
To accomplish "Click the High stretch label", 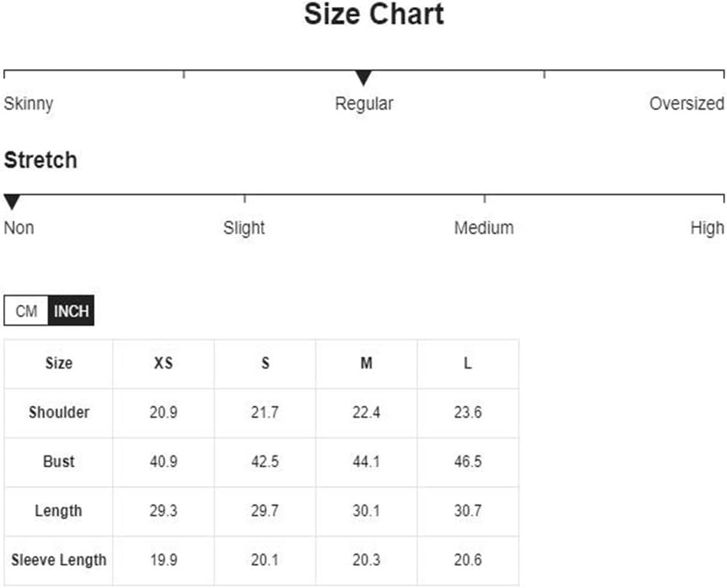I will (707, 228).
